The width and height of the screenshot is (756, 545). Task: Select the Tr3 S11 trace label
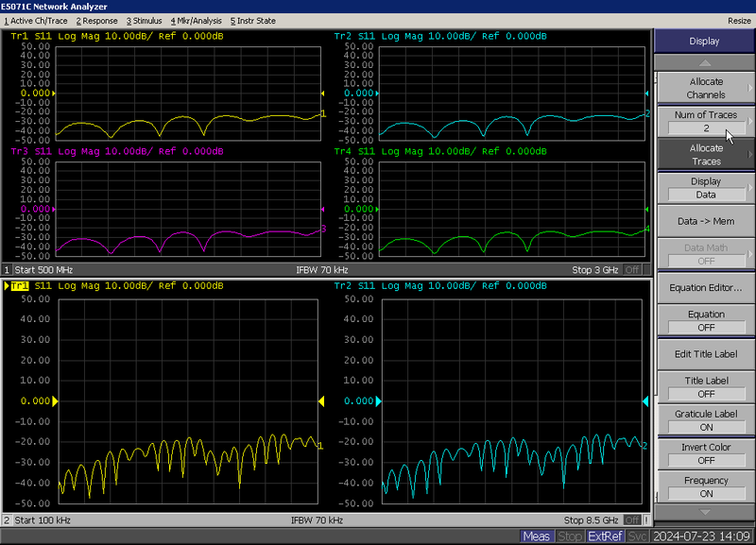(32, 151)
